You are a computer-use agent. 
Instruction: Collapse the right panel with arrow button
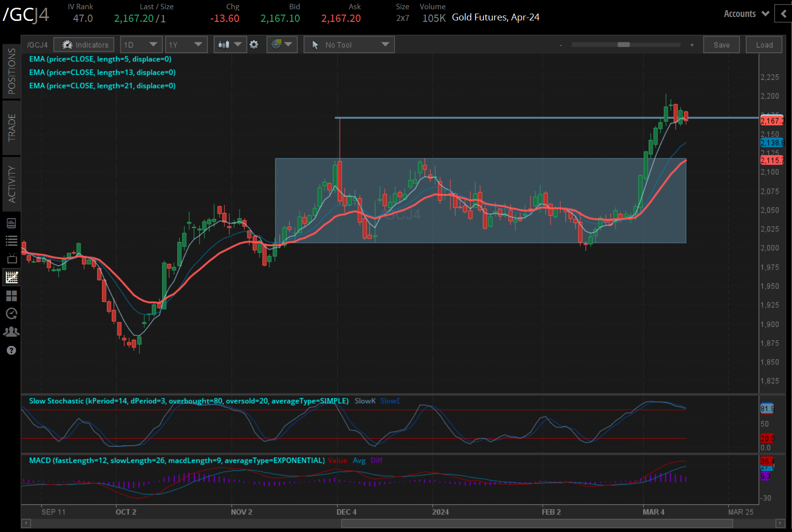(x=783, y=14)
